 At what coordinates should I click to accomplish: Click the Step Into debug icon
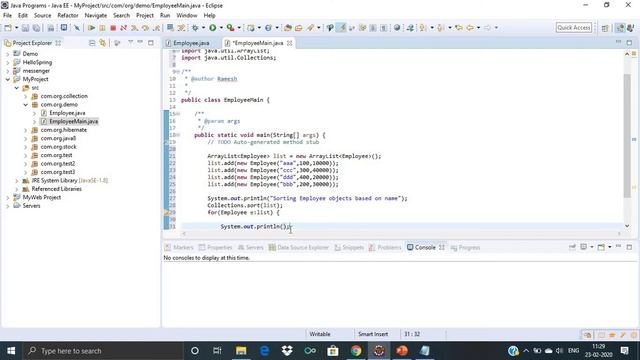134,28
